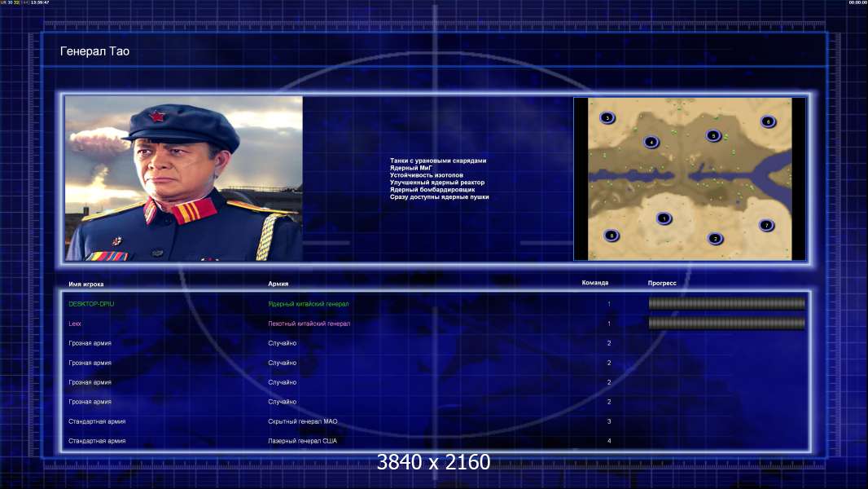Select player name 'Lexx'
Image resolution: width=868 pixels, height=489 pixels.
[75, 324]
